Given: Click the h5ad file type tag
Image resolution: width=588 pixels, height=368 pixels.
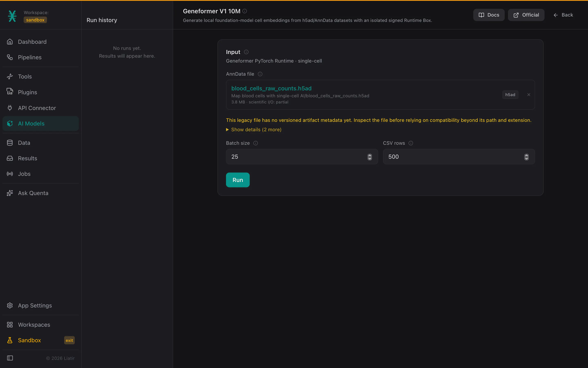Looking at the screenshot, I should pyautogui.click(x=510, y=95).
